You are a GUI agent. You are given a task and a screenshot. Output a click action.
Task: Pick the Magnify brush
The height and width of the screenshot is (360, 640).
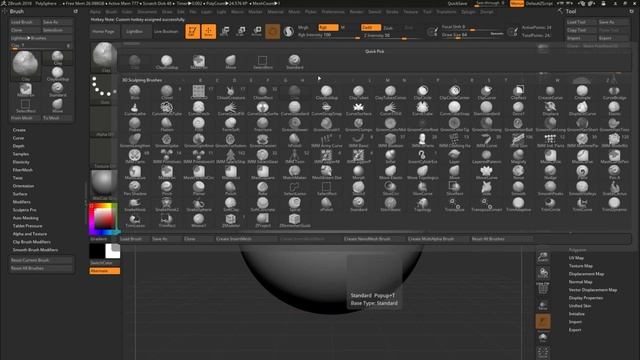(x=518, y=156)
